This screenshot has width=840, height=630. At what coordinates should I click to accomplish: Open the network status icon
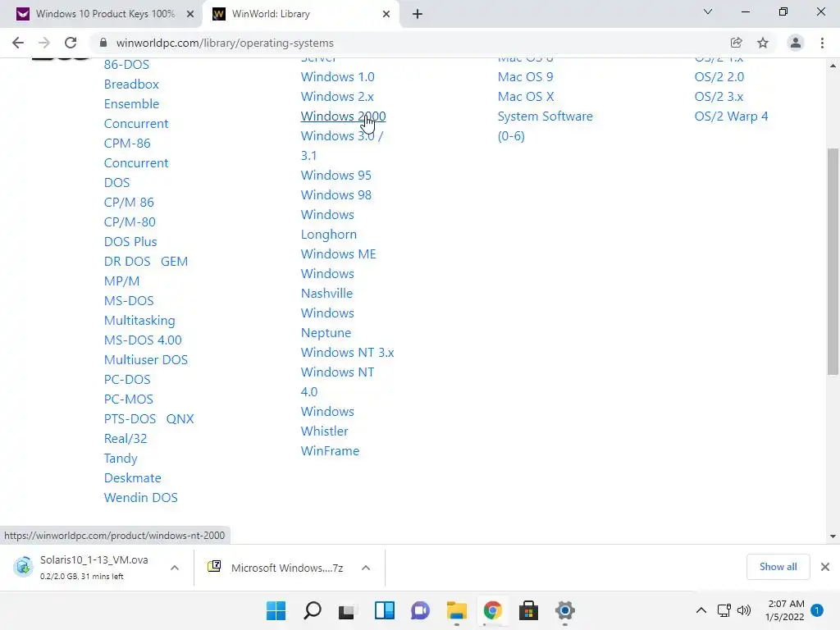point(724,610)
